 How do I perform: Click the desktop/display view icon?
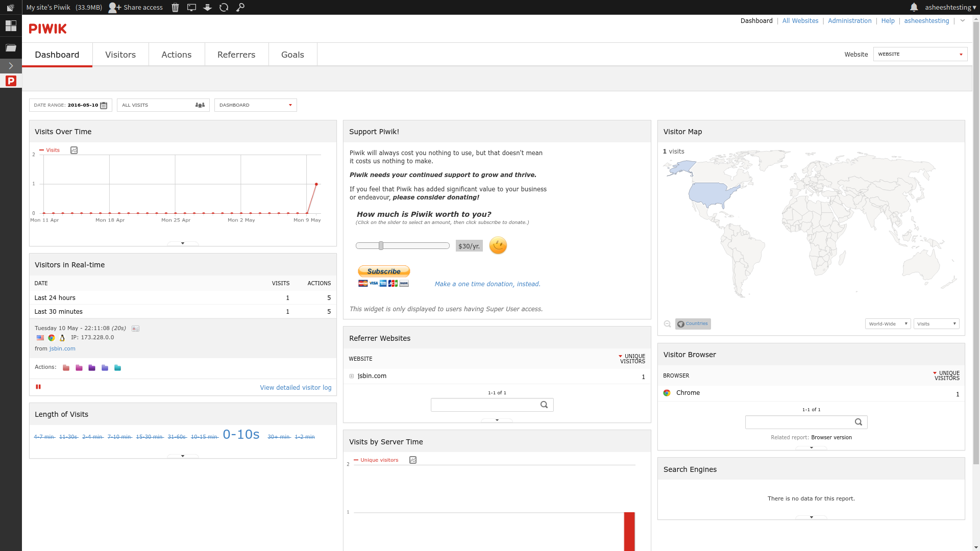(x=191, y=8)
